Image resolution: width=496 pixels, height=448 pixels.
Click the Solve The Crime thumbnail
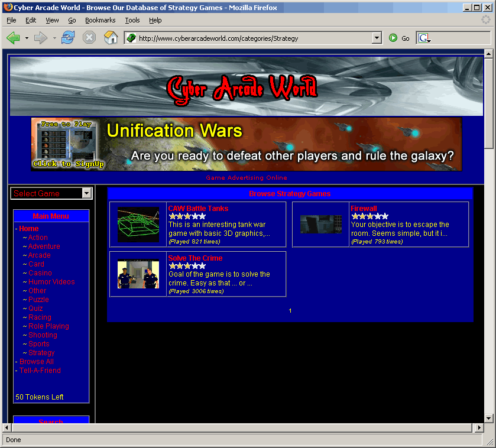[138, 274]
